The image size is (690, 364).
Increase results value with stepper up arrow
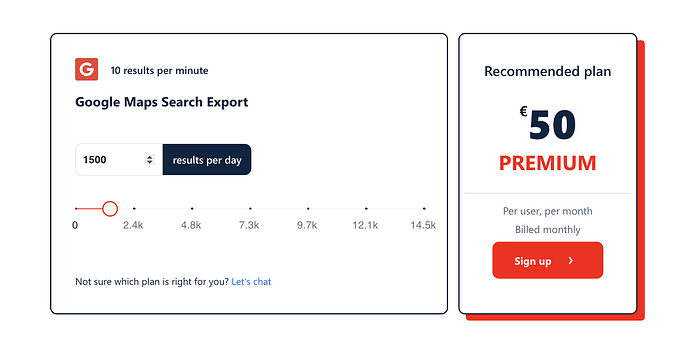150,157
